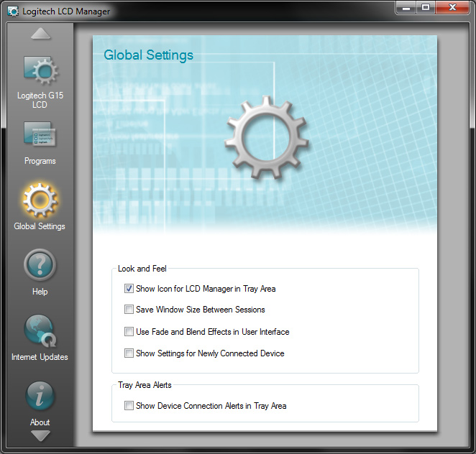The image size is (476, 454).
Task: Click the sidebar scroll down arrow
Action: [x=40, y=436]
